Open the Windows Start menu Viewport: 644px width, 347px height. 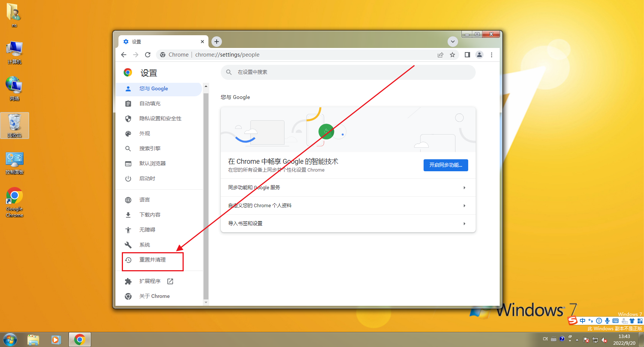click(x=10, y=340)
